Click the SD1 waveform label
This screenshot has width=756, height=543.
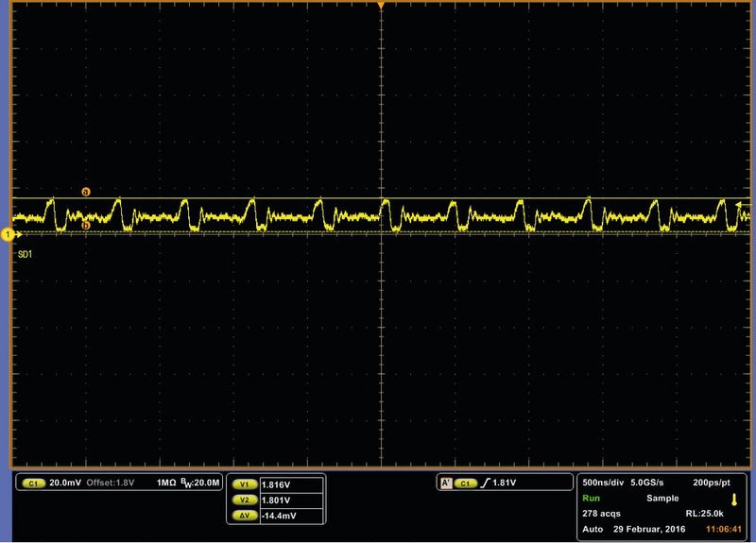pos(26,254)
